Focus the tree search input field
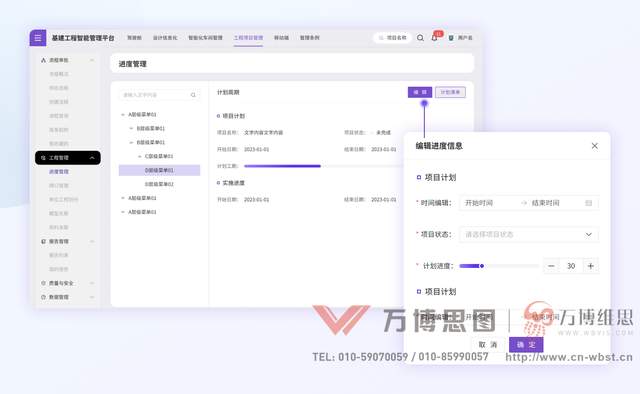 click(160, 95)
